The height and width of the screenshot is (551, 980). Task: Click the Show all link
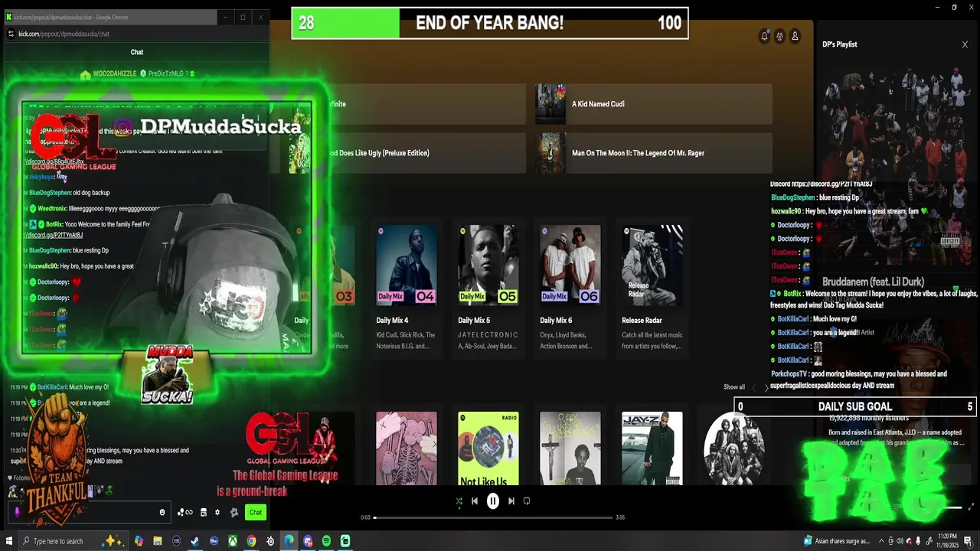click(x=734, y=387)
